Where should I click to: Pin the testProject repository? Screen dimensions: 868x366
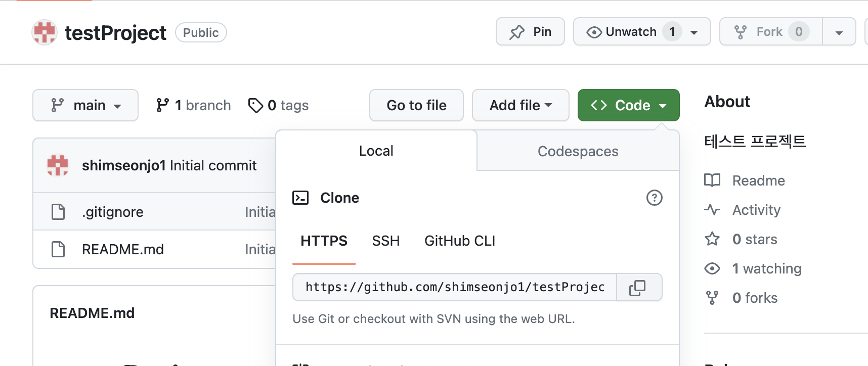tap(530, 31)
